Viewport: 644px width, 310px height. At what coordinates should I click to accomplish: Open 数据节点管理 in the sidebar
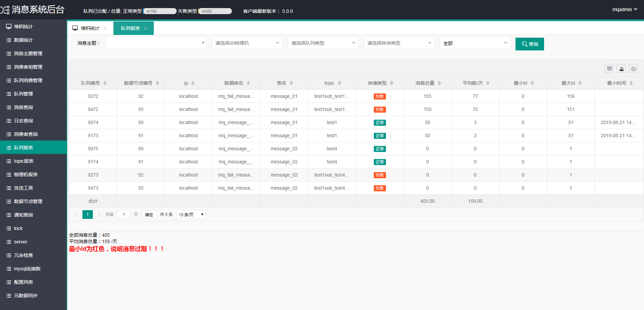point(33,201)
